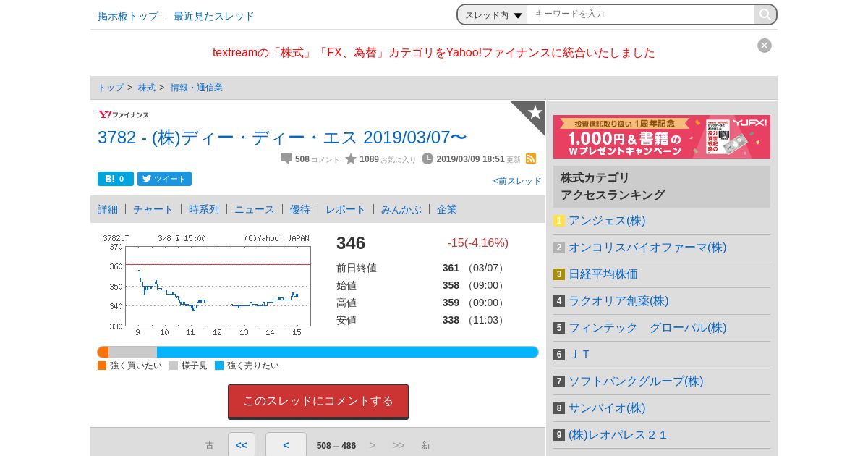Open ranking 2 オンコリスバイオファーマ(株)
Screen dimensions: 868x456
coord(647,248)
